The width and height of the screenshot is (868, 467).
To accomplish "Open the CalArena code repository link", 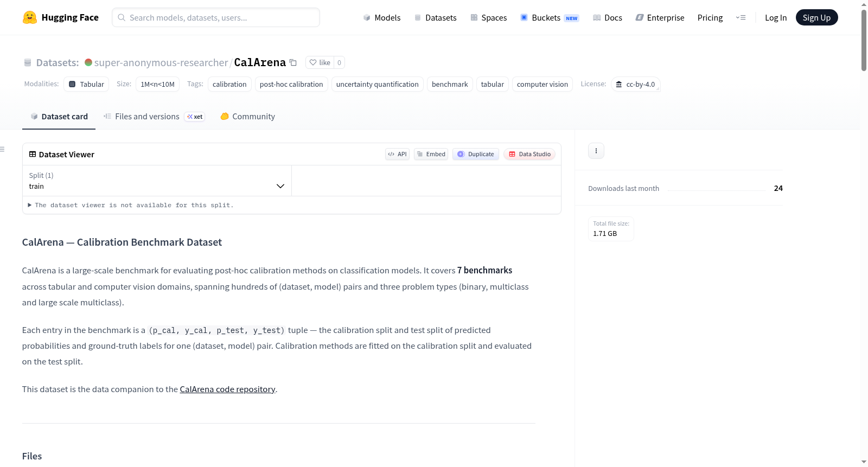I will click(x=227, y=389).
